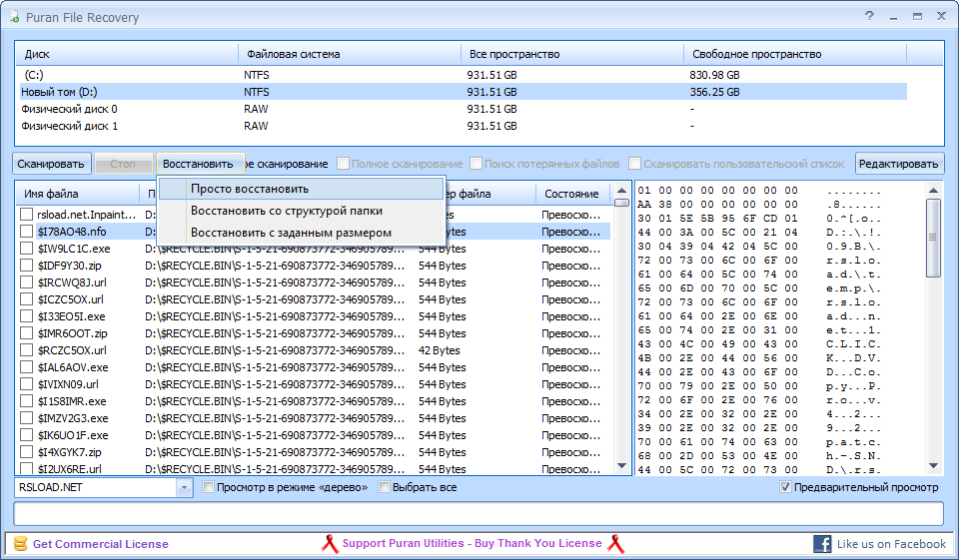Open help via the question mark icon
Image resolution: width=959 pixels, height=560 pixels.
(x=869, y=16)
